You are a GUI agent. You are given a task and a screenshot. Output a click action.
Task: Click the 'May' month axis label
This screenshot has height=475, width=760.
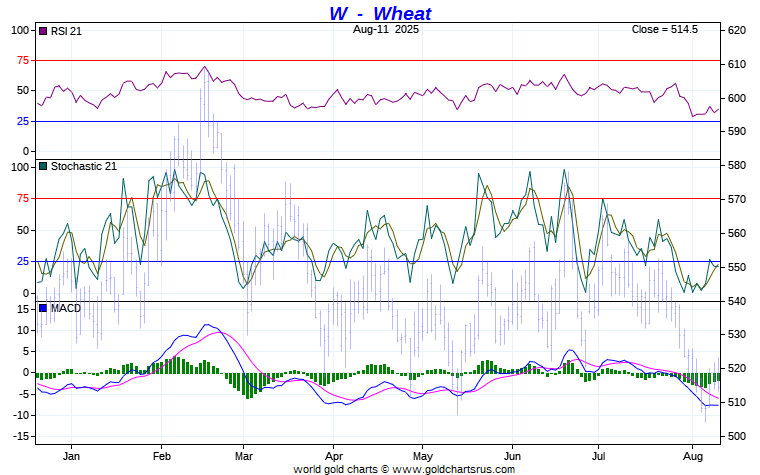click(423, 456)
